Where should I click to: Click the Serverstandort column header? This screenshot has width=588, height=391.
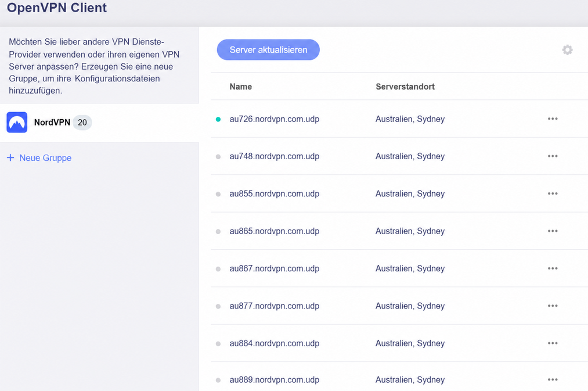pyautogui.click(x=405, y=87)
